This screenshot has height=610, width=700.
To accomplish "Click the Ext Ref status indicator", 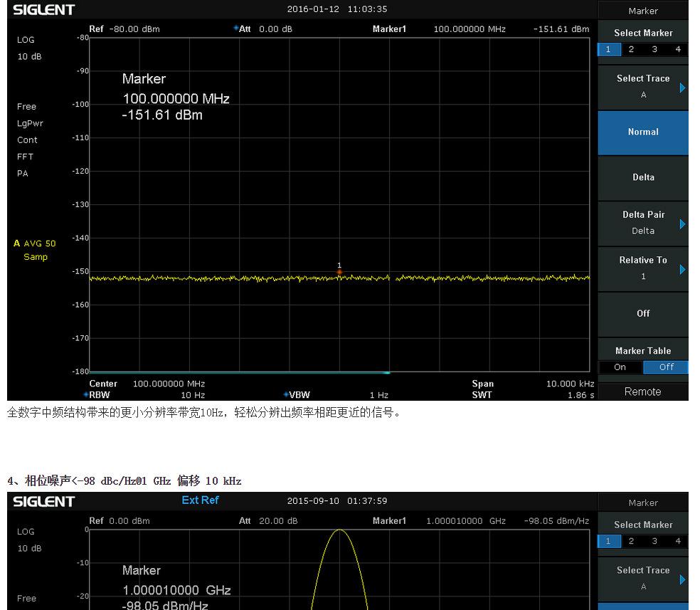I will (200, 500).
